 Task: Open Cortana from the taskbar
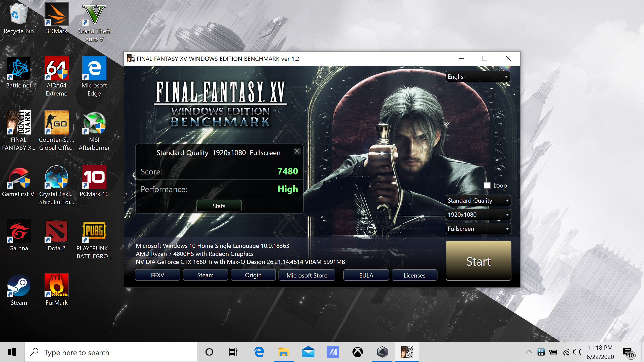209,352
